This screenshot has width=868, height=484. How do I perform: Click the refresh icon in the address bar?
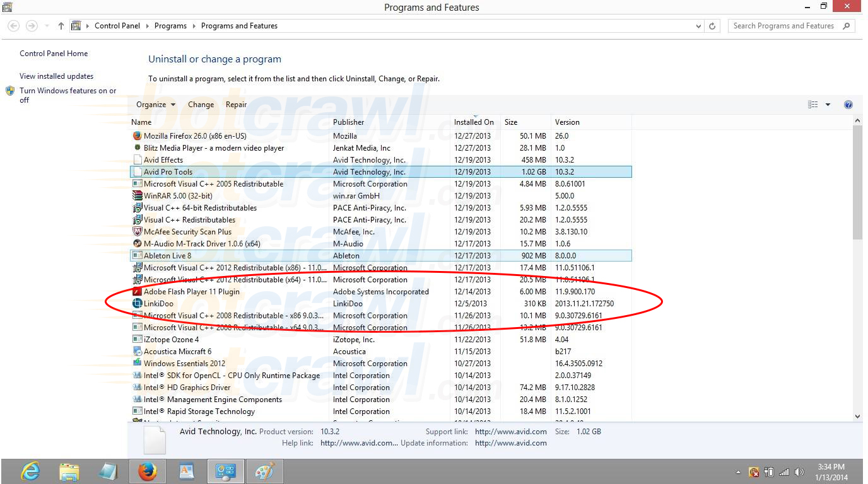[x=713, y=26]
